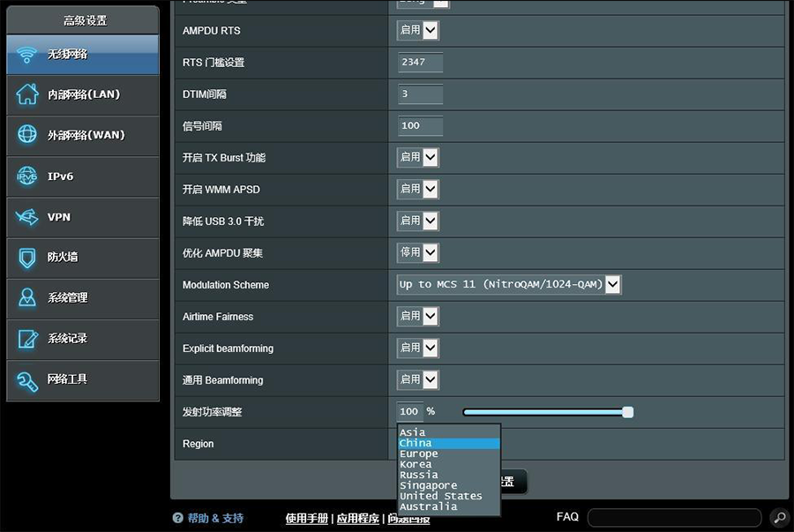Click the 发射功率调整 slider handle
794x532 pixels.
pyautogui.click(x=627, y=412)
